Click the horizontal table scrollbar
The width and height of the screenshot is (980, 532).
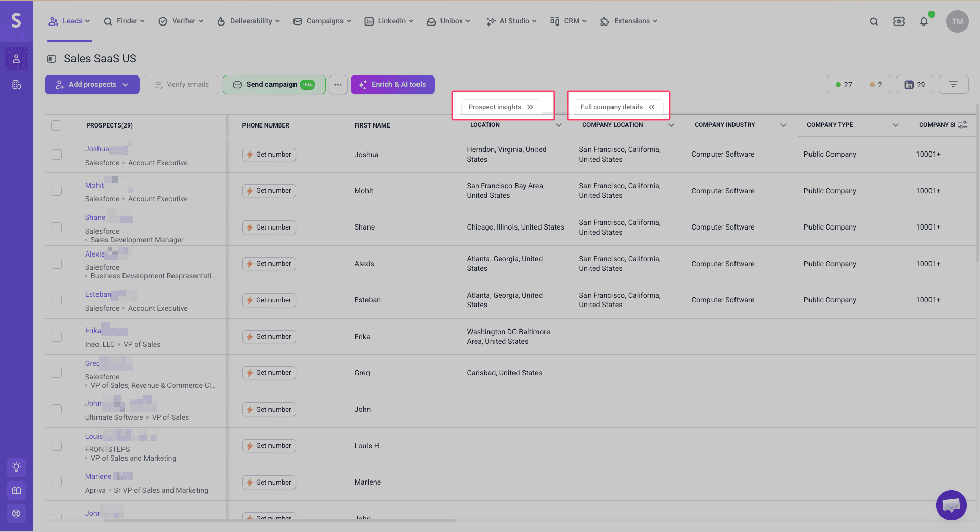[280, 521]
